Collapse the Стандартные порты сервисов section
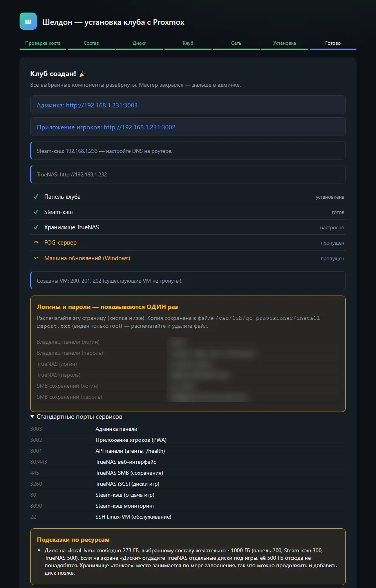The width and height of the screenshot is (376, 588). 76,417
